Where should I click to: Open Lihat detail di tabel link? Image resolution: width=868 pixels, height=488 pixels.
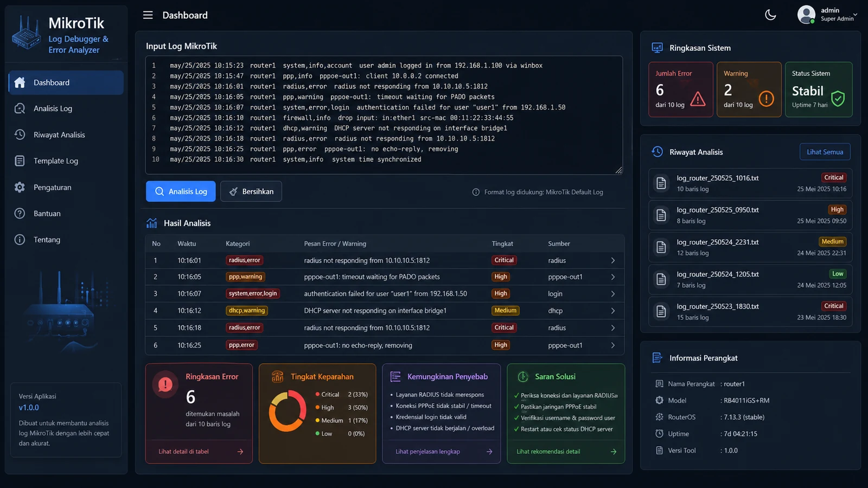click(x=201, y=452)
